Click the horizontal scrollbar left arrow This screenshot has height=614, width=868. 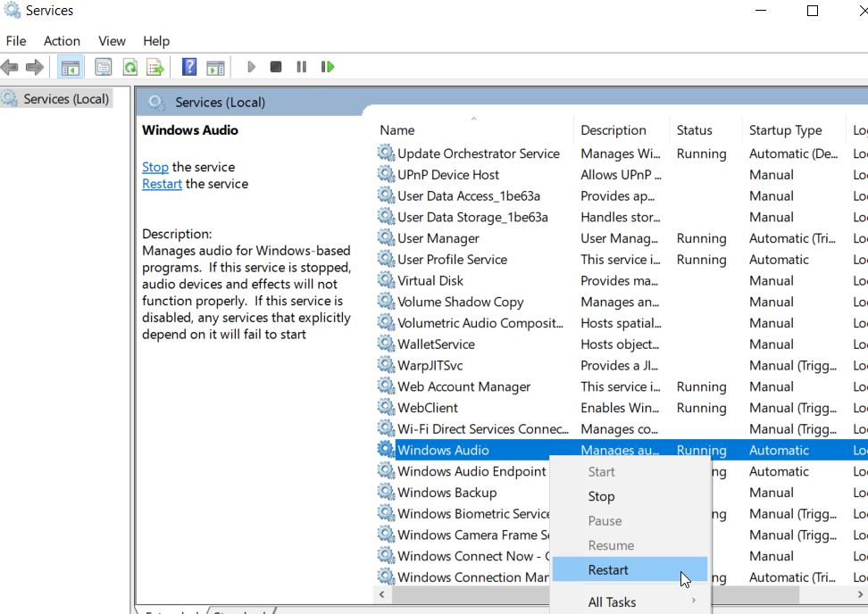click(382, 594)
